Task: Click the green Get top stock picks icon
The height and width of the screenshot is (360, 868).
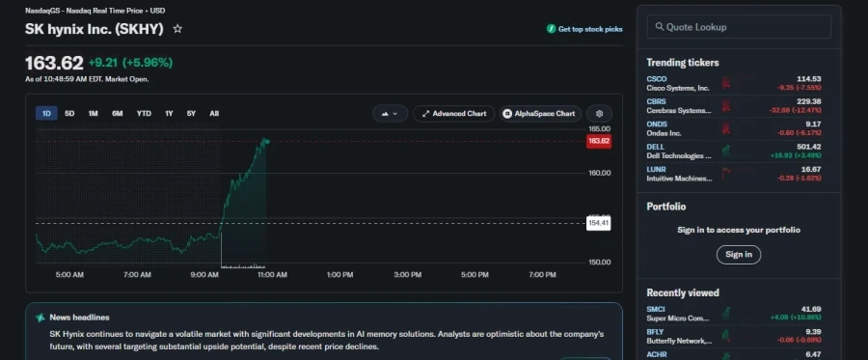Action: [x=551, y=29]
